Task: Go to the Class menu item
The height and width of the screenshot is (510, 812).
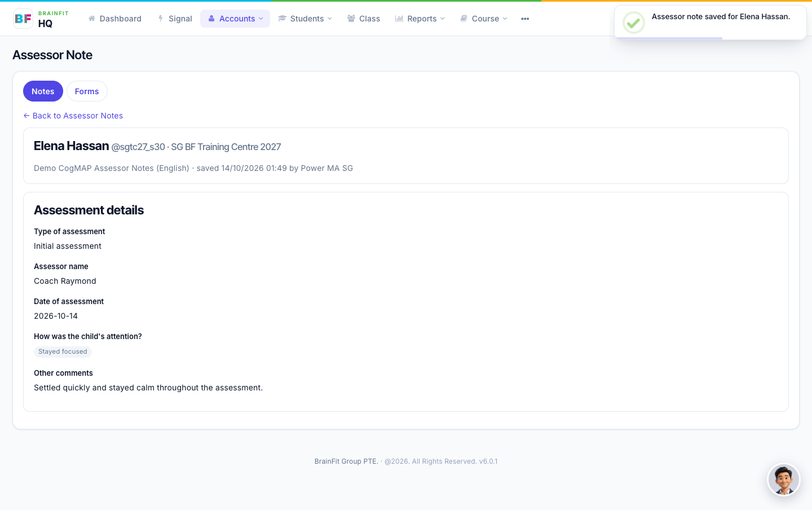Action: (x=364, y=19)
